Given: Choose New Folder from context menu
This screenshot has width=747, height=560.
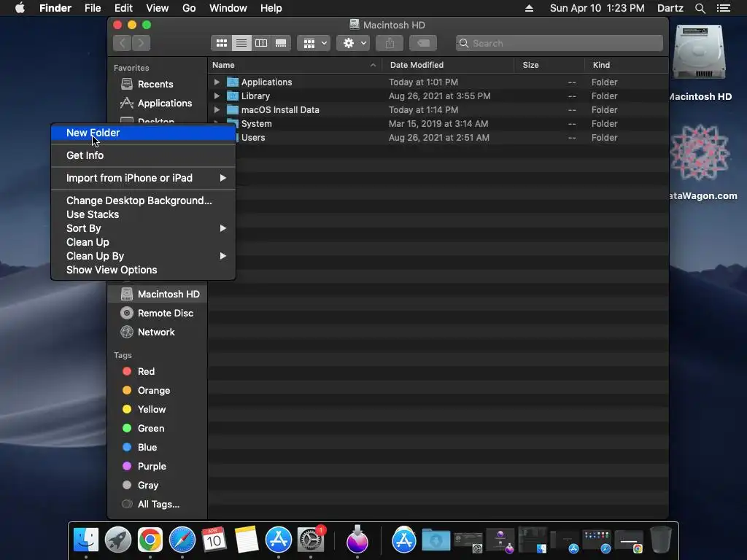Looking at the screenshot, I should click(x=144, y=133).
